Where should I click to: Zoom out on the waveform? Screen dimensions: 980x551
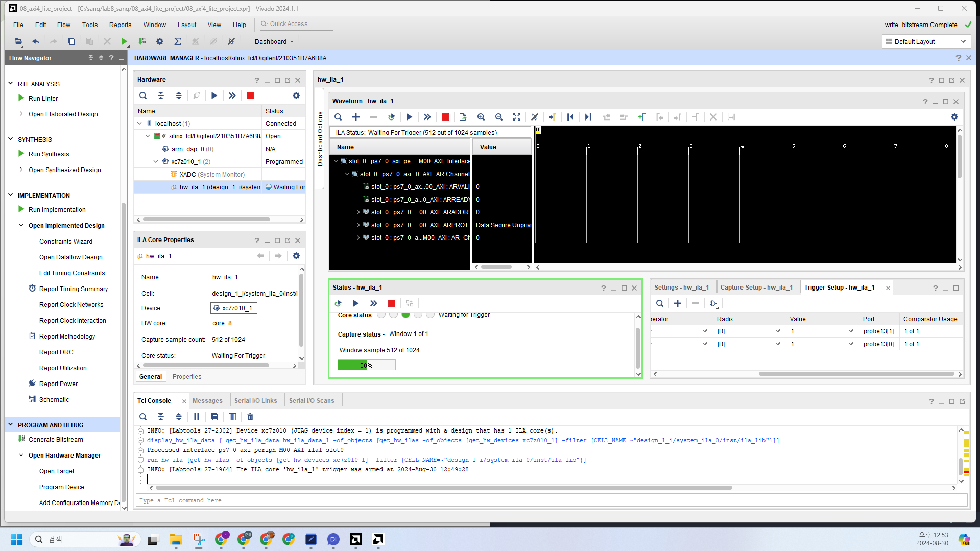click(x=498, y=117)
